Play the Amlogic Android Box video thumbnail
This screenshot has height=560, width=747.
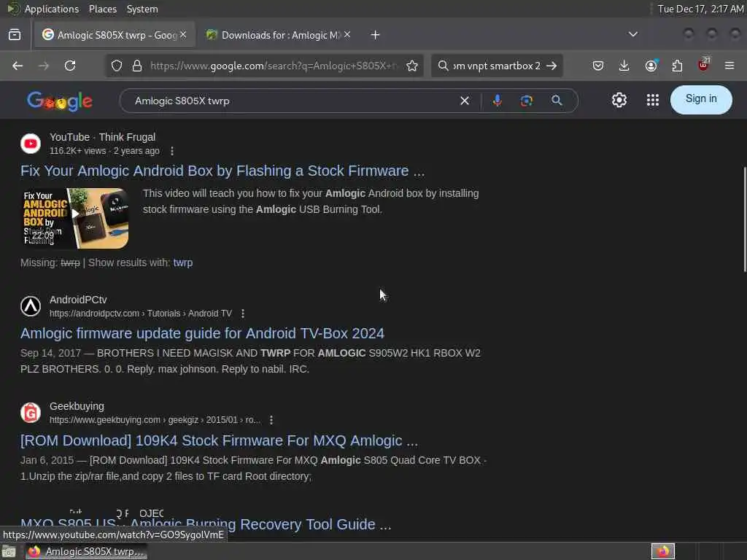tap(75, 218)
